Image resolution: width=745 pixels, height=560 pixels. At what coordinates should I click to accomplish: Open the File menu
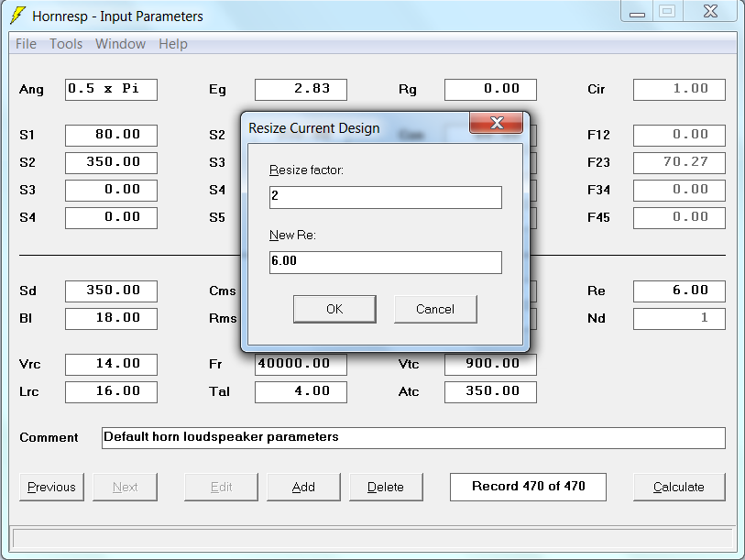pyautogui.click(x=26, y=44)
